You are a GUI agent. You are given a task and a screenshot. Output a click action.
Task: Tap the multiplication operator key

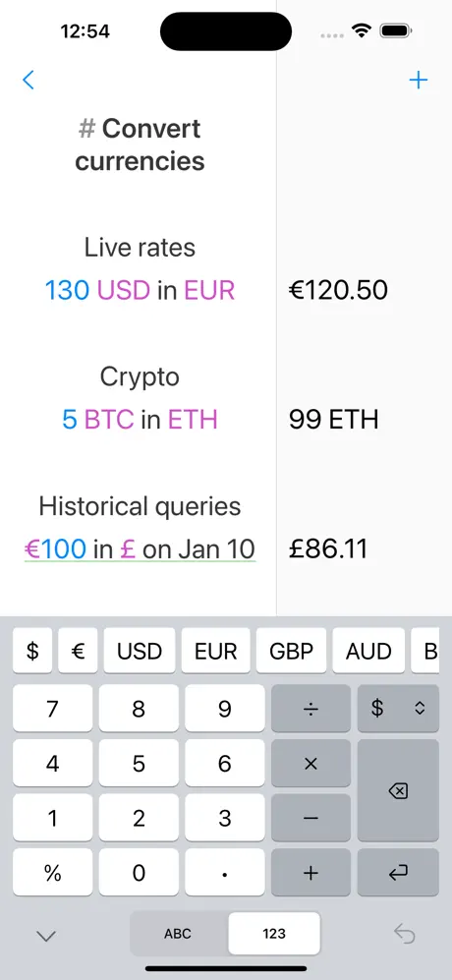311,763
